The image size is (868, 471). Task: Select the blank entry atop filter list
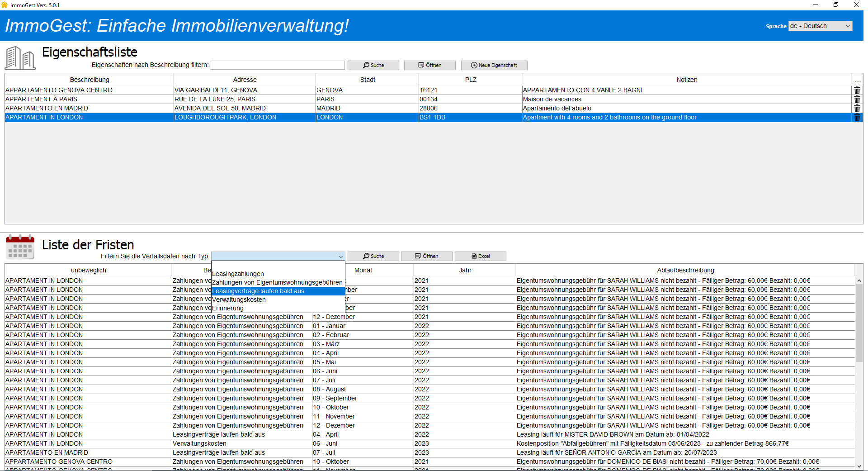tap(278, 266)
